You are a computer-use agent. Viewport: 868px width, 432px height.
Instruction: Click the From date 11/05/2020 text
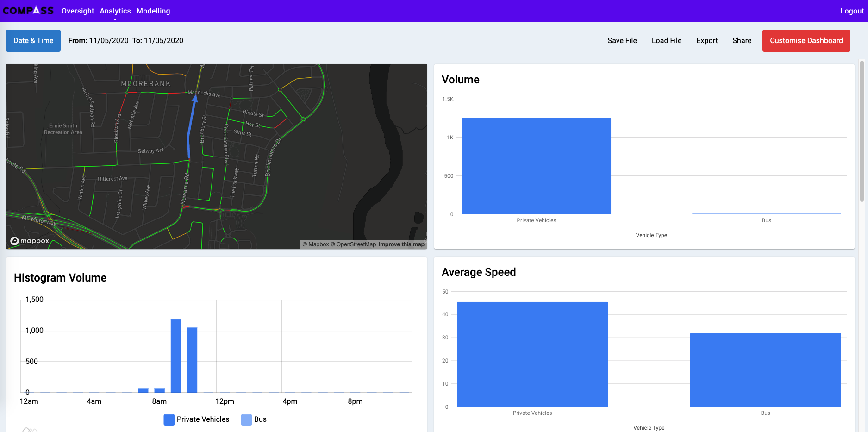(109, 41)
